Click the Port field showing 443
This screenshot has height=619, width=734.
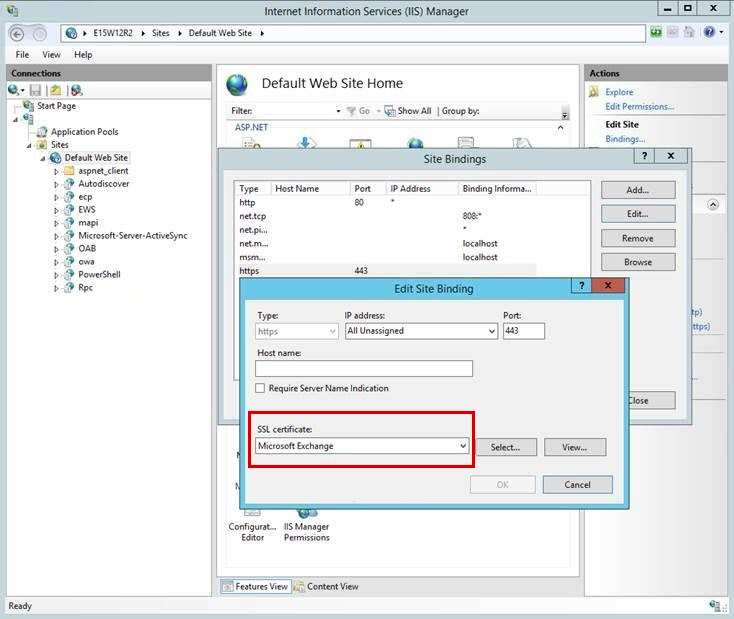524,331
